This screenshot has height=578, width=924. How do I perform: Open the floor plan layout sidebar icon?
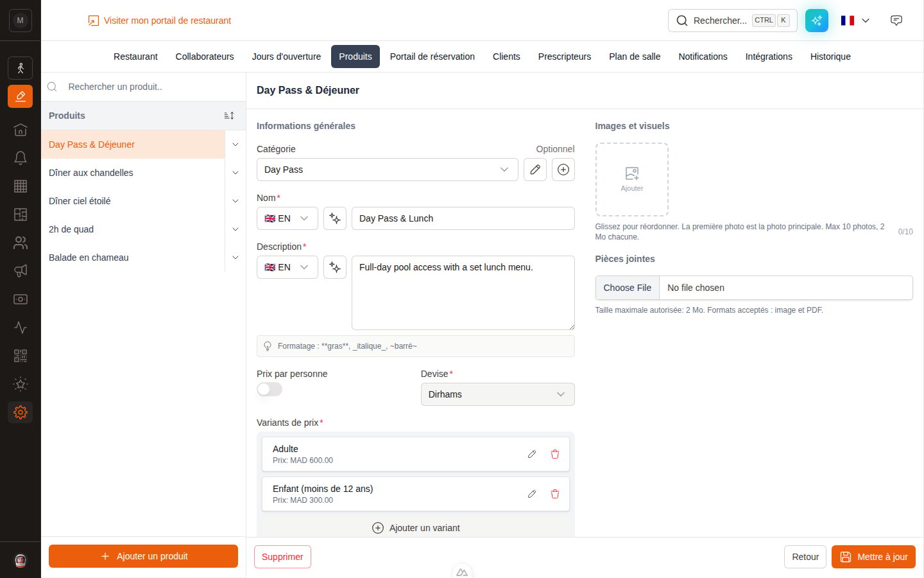click(21, 215)
